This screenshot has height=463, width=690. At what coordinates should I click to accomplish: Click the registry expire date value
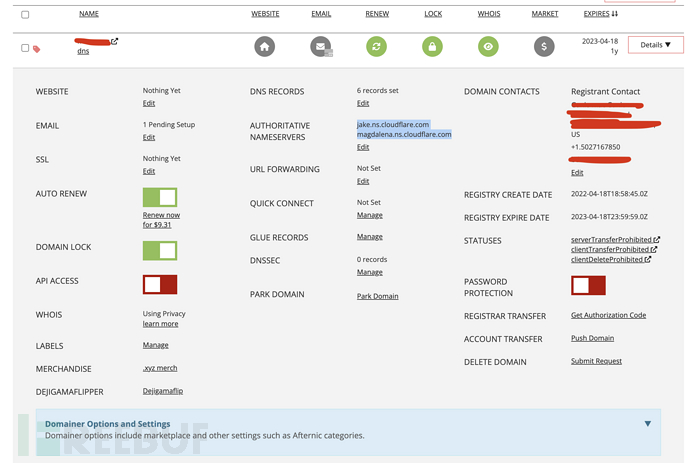point(609,217)
